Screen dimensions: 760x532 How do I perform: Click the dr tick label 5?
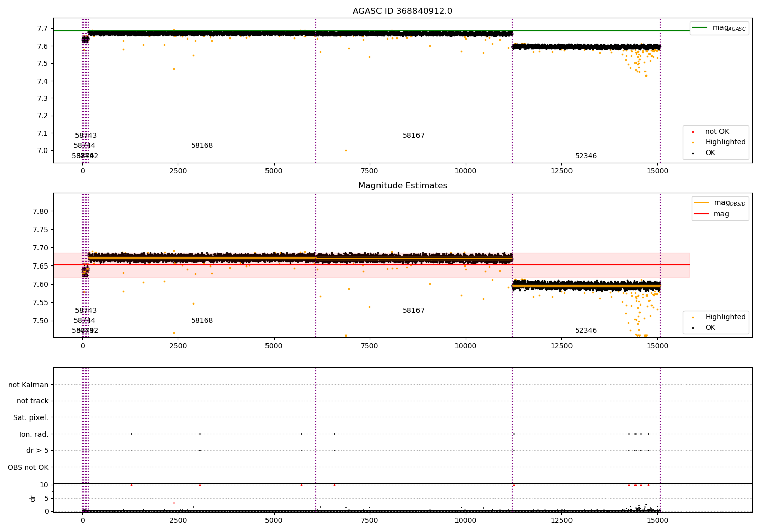(47, 498)
